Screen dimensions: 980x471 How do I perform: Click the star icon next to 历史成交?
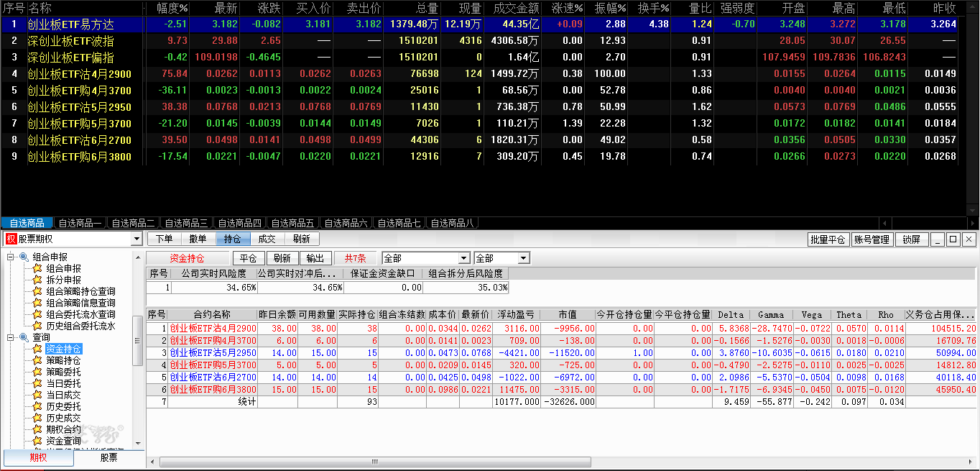click(37, 418)
